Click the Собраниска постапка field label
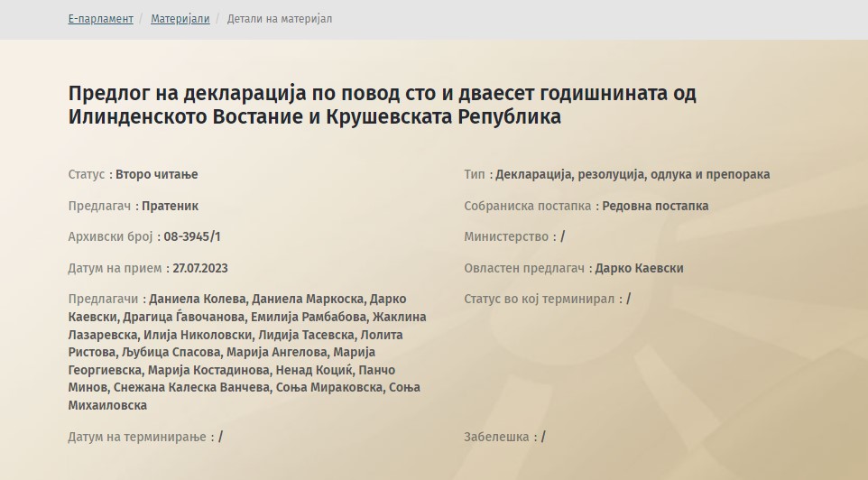 528,206
